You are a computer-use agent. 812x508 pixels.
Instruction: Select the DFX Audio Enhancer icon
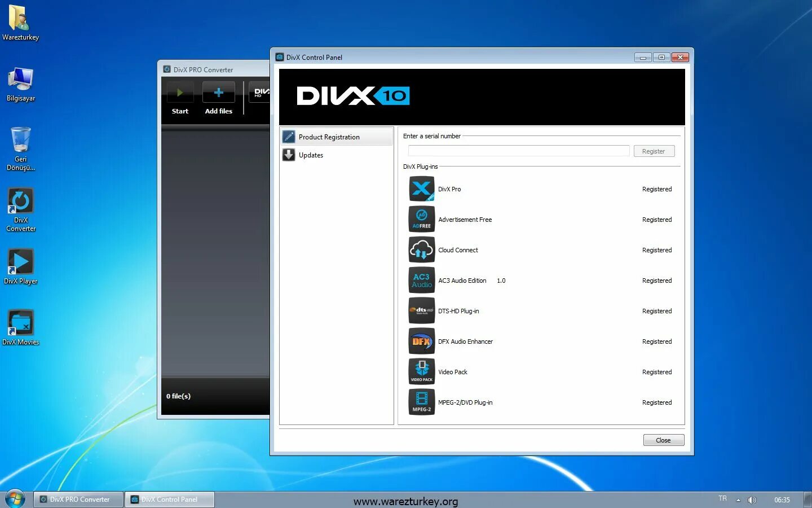click(x=422, y=341)
